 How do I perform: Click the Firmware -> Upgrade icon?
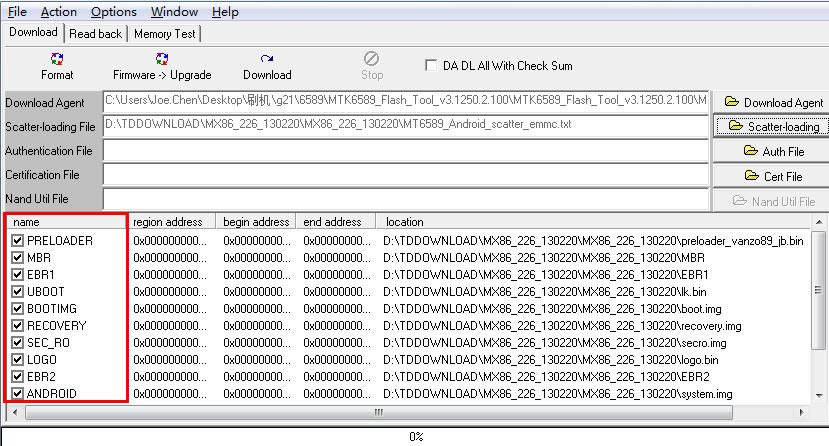point(162,66)
